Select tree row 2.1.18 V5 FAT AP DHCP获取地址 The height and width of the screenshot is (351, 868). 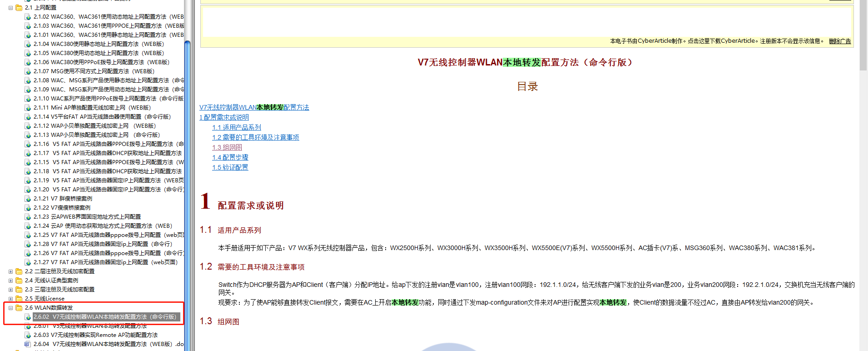(x=108, y=171)
